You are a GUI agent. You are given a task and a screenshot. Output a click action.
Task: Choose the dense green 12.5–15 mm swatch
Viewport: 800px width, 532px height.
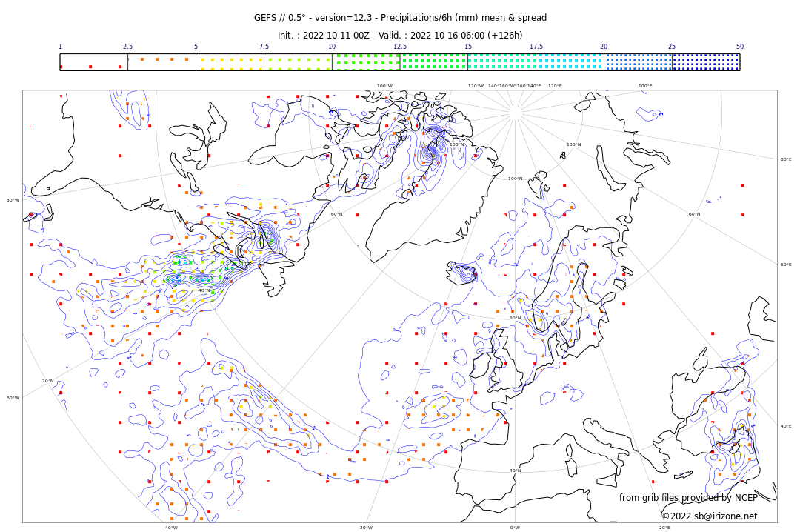coord(433,62)
